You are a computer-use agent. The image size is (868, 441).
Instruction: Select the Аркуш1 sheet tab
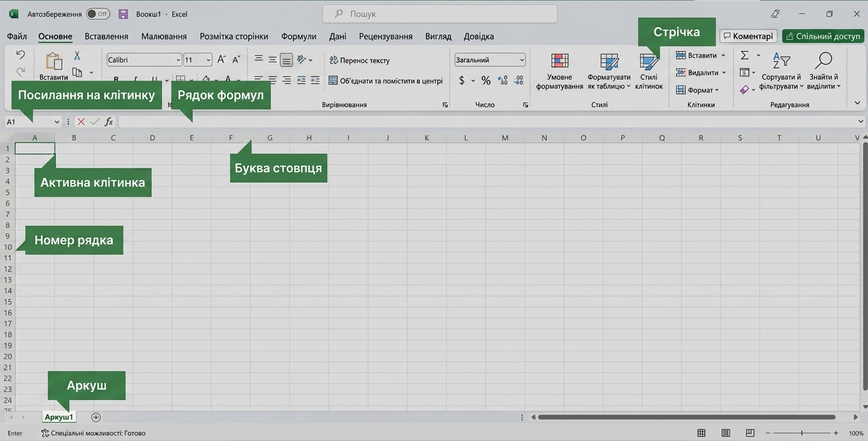click(59, 417)
